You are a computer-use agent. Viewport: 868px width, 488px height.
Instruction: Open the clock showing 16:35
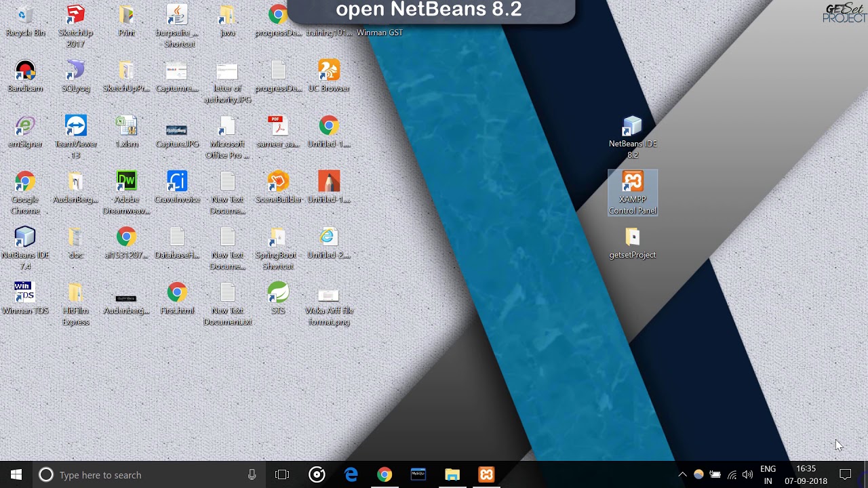tap(806, 474)
